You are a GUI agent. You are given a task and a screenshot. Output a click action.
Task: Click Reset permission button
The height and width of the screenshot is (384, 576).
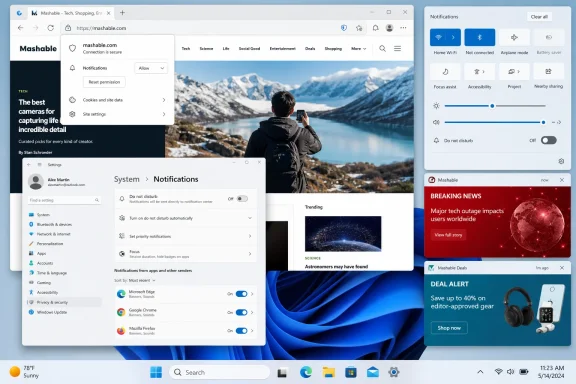[104, 82]
